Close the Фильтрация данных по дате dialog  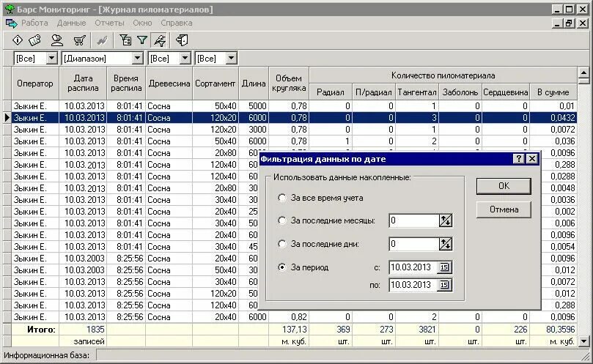532,159
